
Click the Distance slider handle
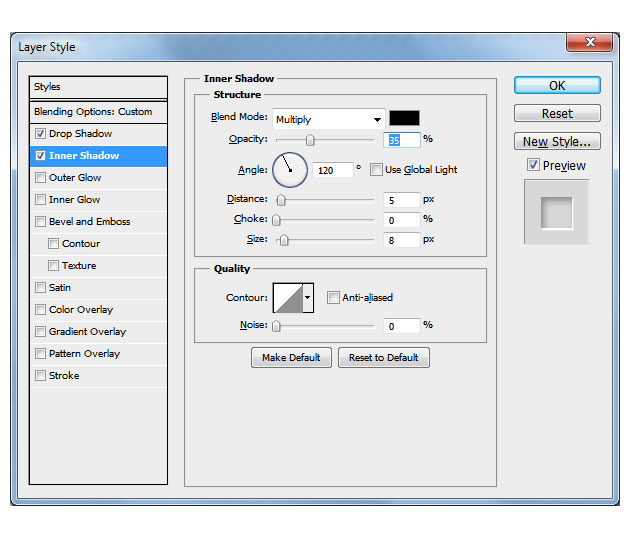(281, 200)
